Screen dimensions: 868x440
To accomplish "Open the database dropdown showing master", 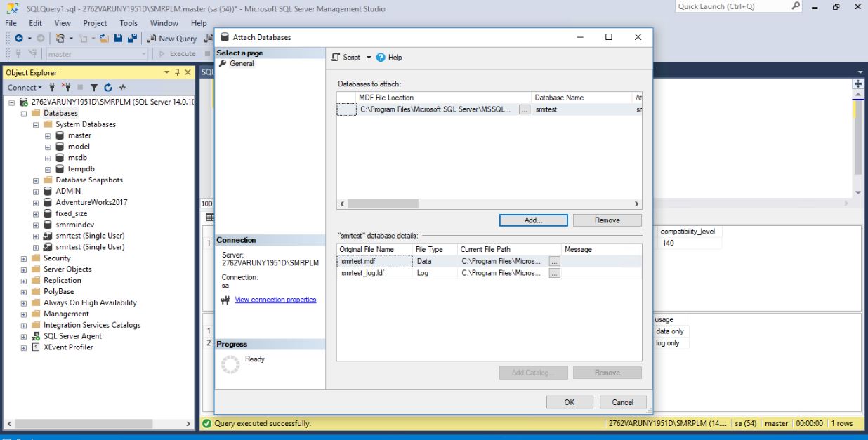I will pos(144,53).
